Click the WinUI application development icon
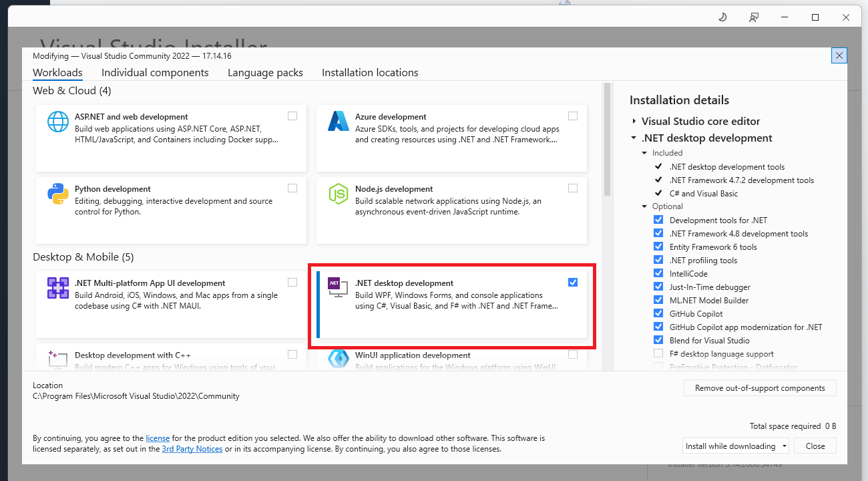 pos(339,359)
